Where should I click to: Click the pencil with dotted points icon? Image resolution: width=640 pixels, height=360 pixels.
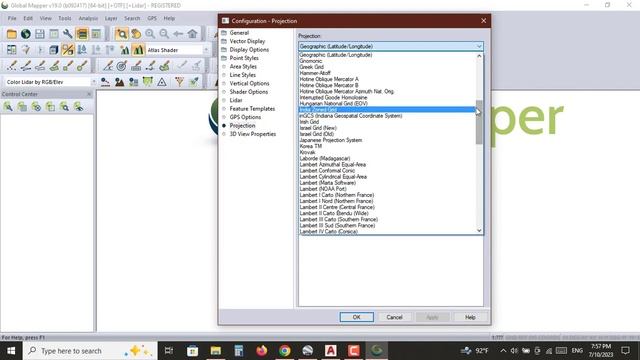pos(12,66)
